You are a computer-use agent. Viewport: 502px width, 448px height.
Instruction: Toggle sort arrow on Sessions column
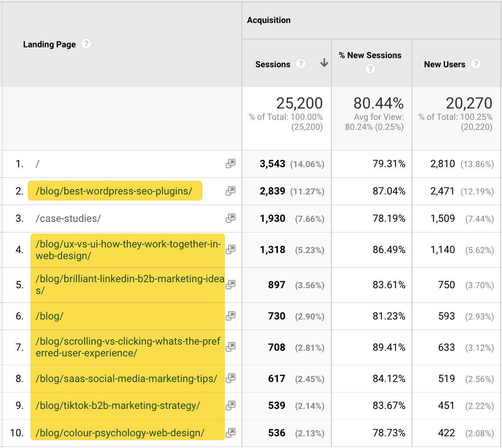324,63
